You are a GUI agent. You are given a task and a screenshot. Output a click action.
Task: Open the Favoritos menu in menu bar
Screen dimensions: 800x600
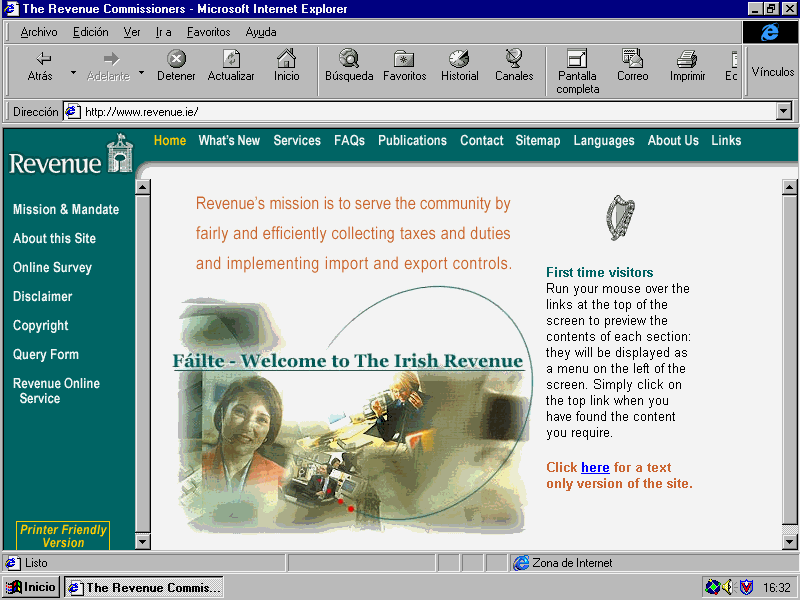(208, 32)
